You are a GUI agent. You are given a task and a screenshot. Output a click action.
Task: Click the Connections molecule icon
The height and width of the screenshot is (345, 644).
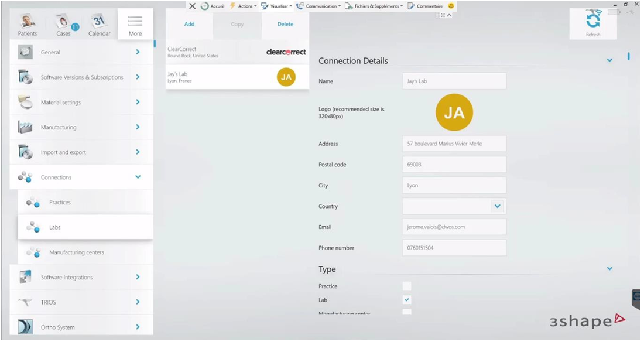(x=25, y=177)
